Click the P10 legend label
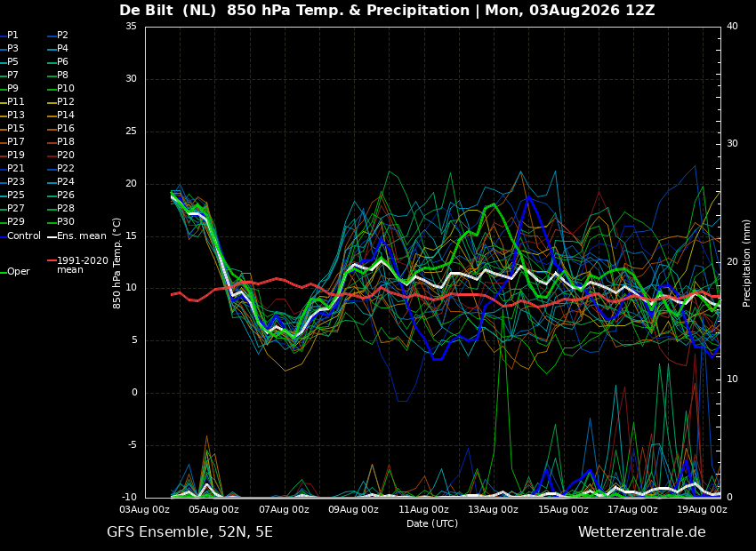The height and width of the screenshot is (551, 756). pyautogui.click(x=66, y=89)
